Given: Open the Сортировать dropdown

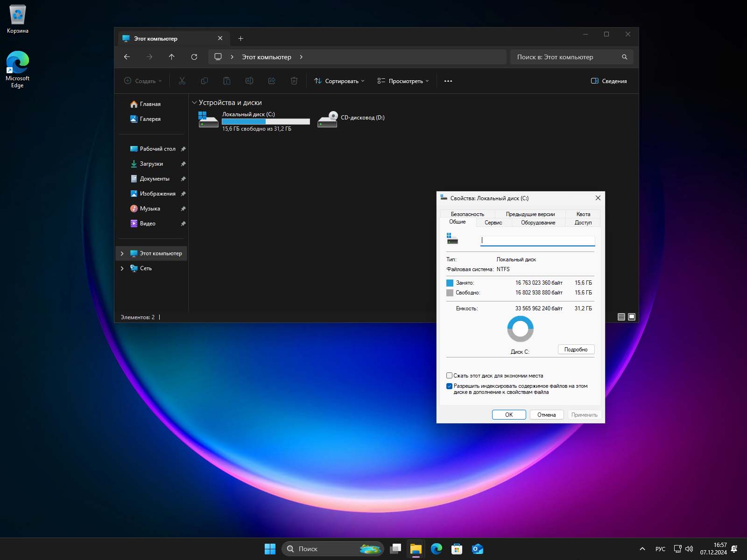Looking at the screenshot, I should tap(339, 81).
